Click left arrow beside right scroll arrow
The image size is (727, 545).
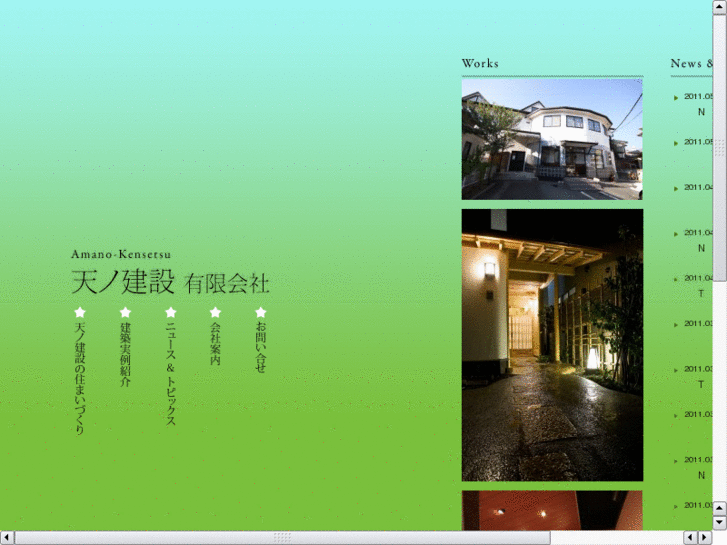click(691, 538)
